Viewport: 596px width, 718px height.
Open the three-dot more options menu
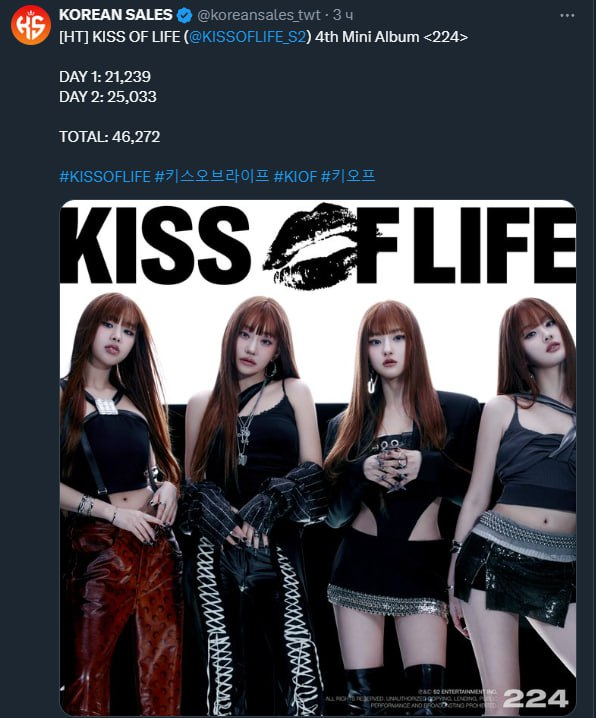[567, 16]
